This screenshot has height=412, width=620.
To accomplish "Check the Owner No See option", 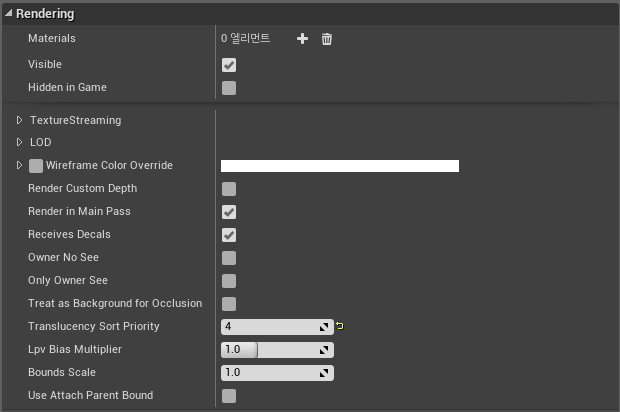I will [229, 258].
